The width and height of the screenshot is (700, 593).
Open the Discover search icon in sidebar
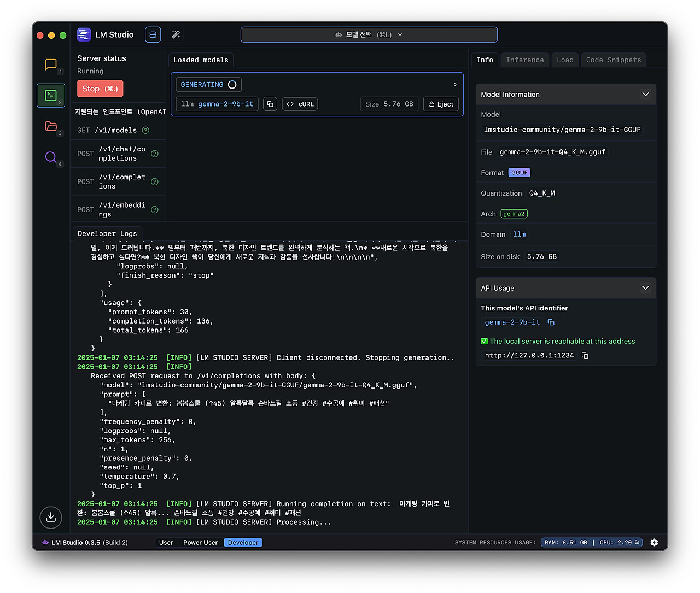tap(51, 157)
